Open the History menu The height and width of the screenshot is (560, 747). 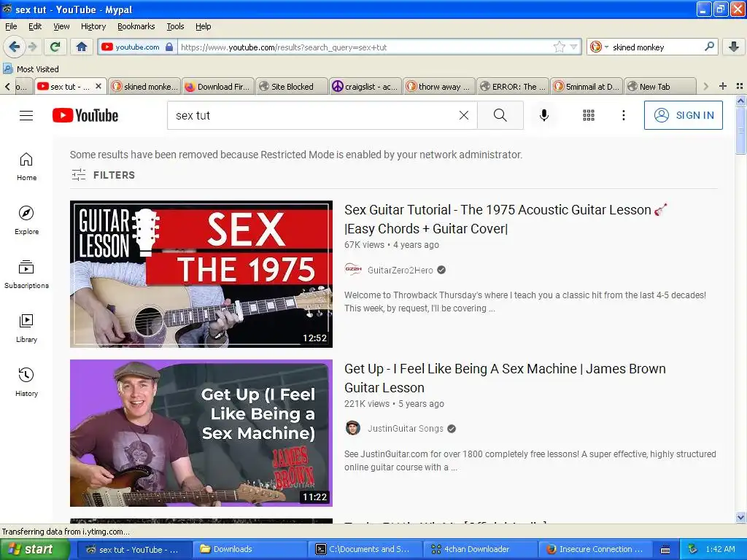point(93,26)
